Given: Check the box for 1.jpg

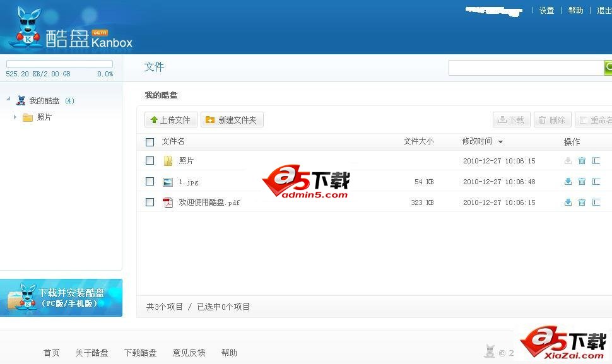Looking at the screenshot, I should (150, 182).
